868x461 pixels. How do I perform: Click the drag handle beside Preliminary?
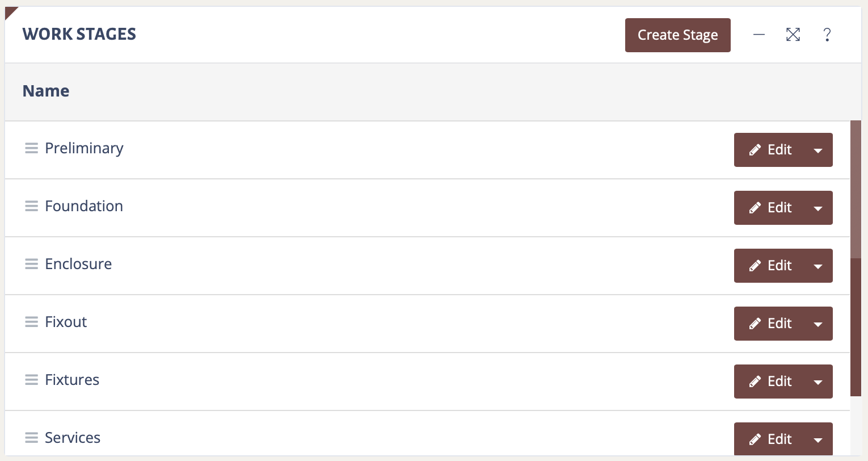coord(32,148)
